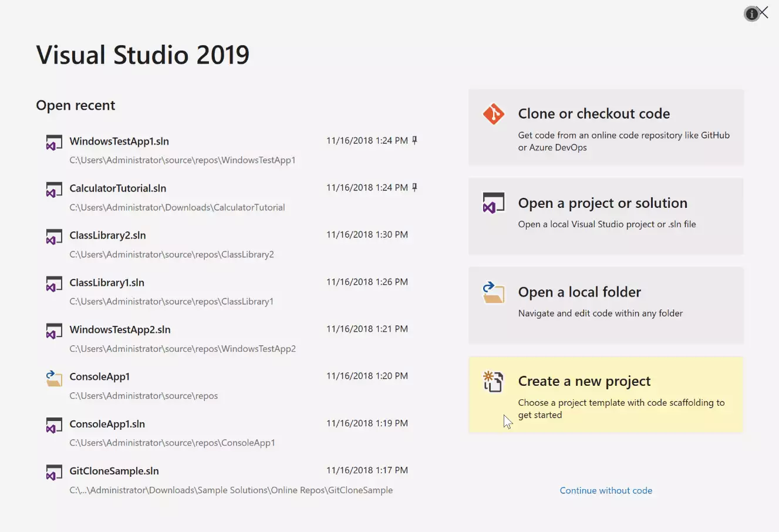Unpin WindowsTestApp1.sln from the recent list
The width and height of the screenshot is (779, 532).
point(414,140)
